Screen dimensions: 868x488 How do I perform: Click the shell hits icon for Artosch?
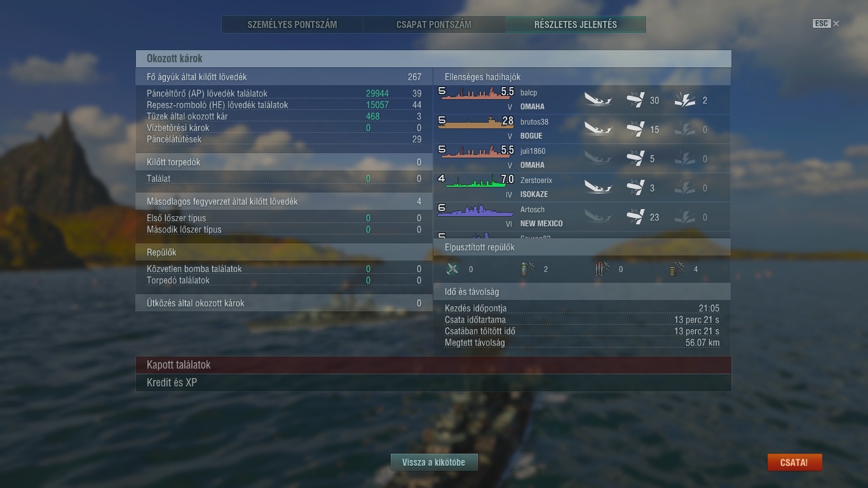click(635, 217)
